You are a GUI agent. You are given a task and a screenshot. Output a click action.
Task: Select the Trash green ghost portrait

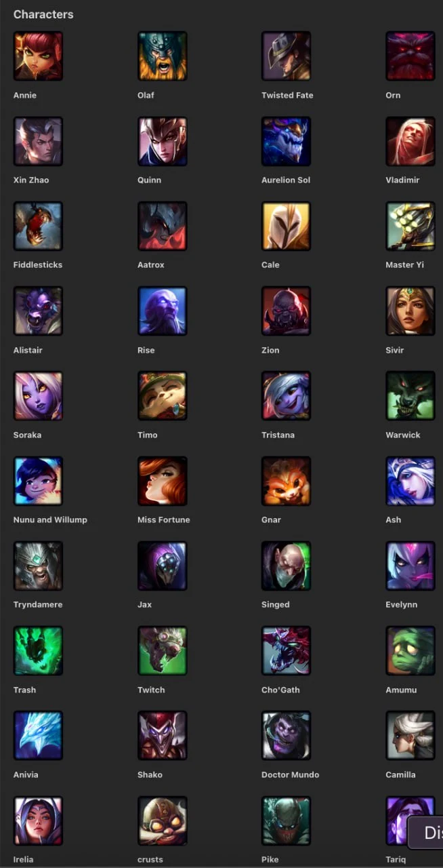tap(38, 651)
